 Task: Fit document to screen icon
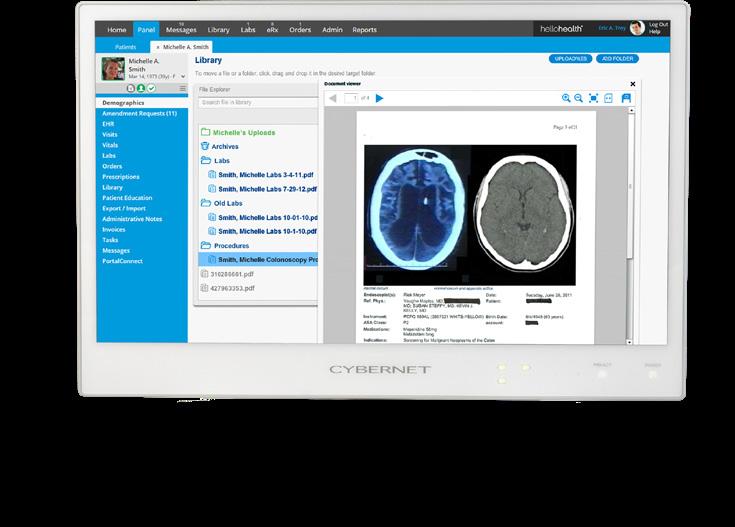pyautogui.click(x=593, y=98)
